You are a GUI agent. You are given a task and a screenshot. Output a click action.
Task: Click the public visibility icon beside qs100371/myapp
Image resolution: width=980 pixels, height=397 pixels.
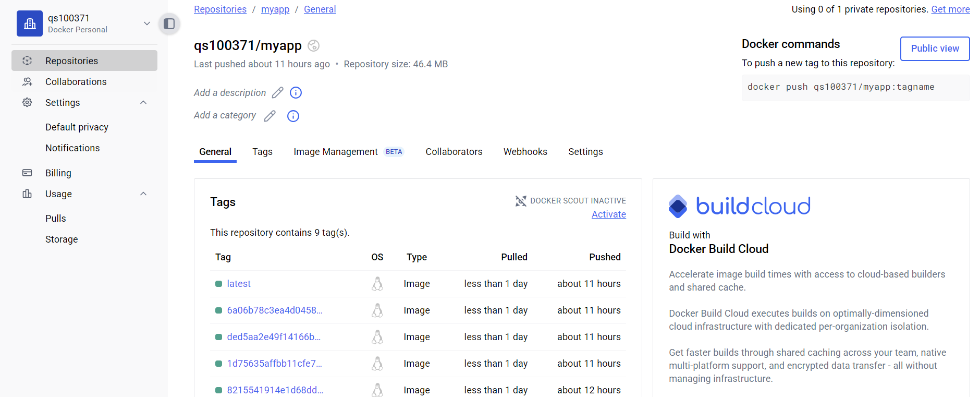point(313,46)
